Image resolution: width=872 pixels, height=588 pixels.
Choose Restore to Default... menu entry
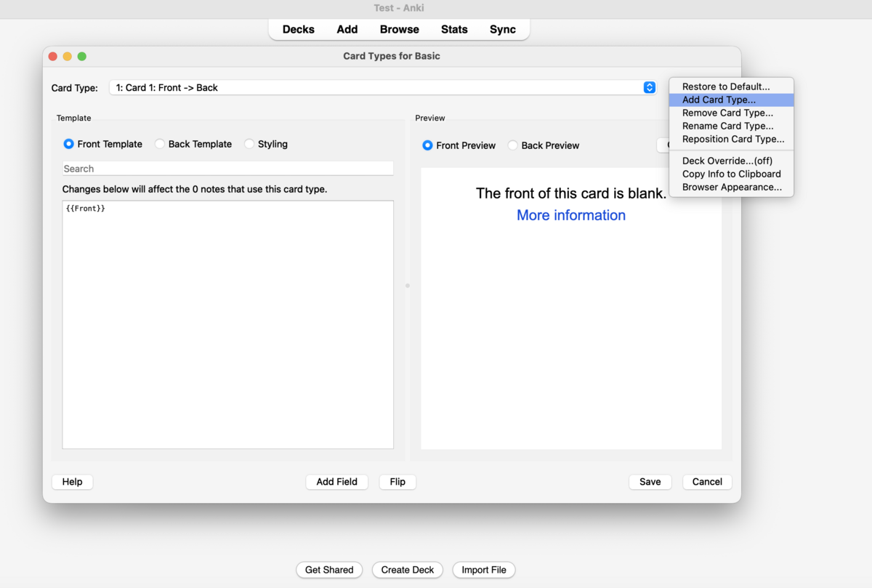coord(731,86)
